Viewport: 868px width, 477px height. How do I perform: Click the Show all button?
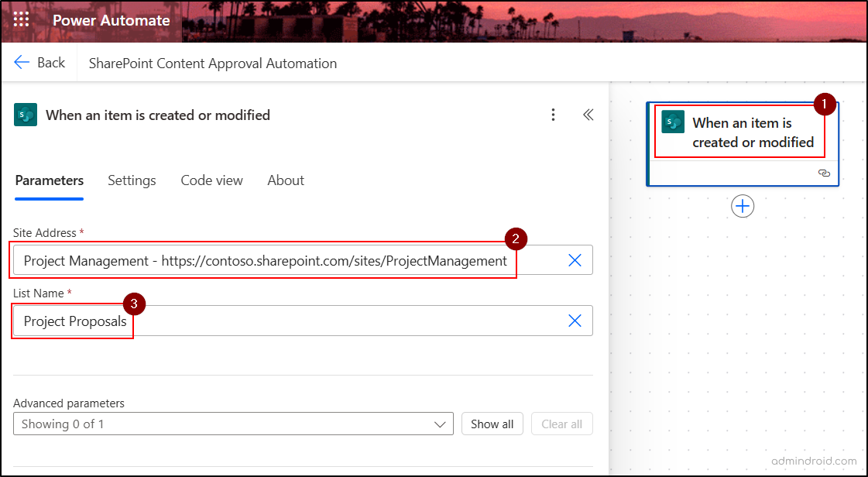[492, 424]
